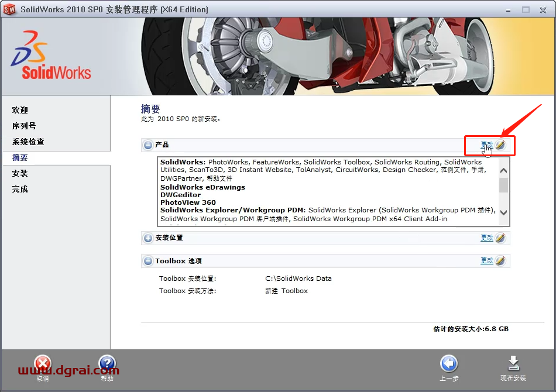Click '新建 Toolbox' install method value

tap(287, 291)
